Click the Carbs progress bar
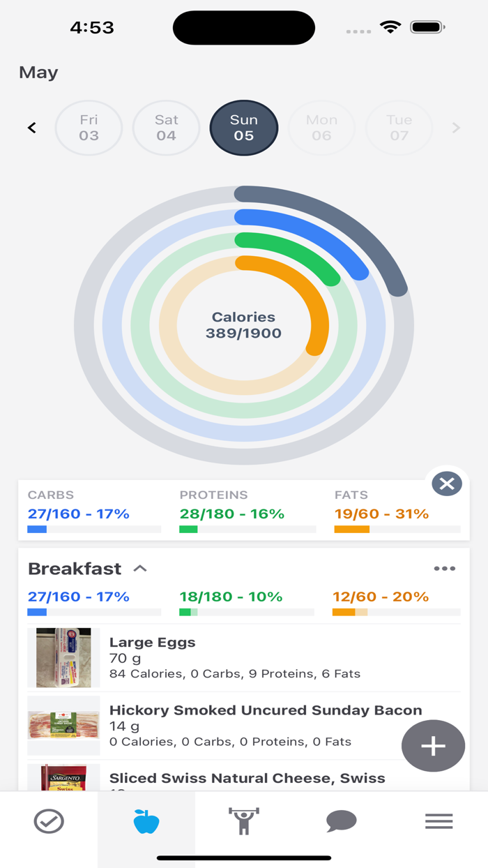The width and height of the screenshot is (488, 868). pos(93,530)
